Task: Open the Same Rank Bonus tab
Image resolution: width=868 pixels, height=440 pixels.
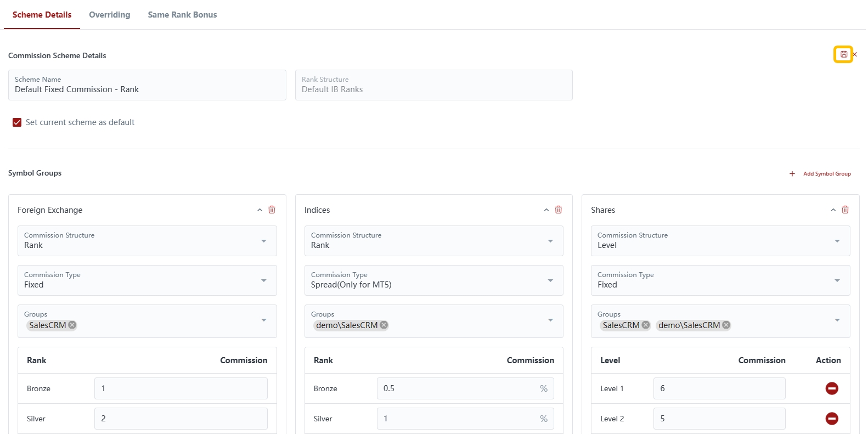Action: [x=182, y=15]
